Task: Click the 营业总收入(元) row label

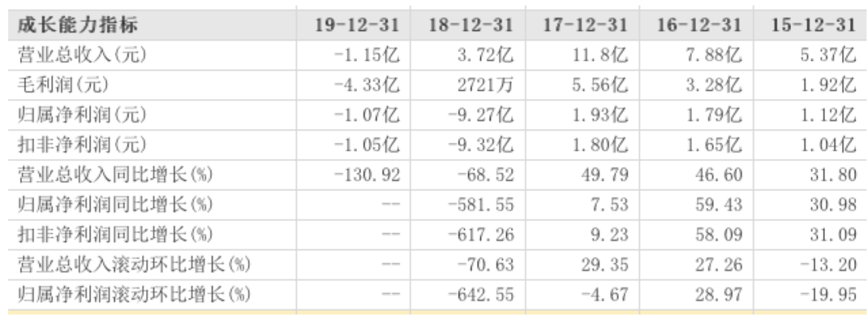Action: click(83, 55)
